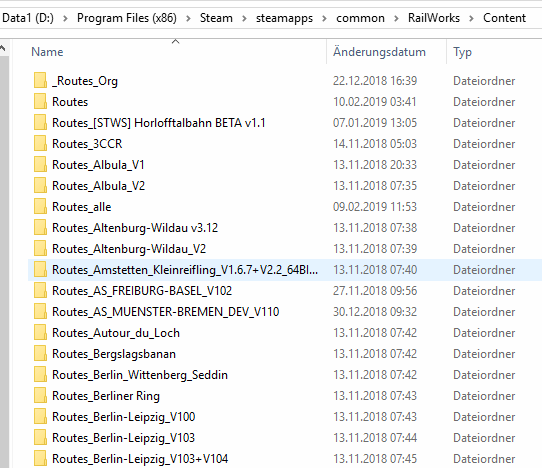Expand breadcrumb chevron after Program Files (x86)

coord(188,18)
